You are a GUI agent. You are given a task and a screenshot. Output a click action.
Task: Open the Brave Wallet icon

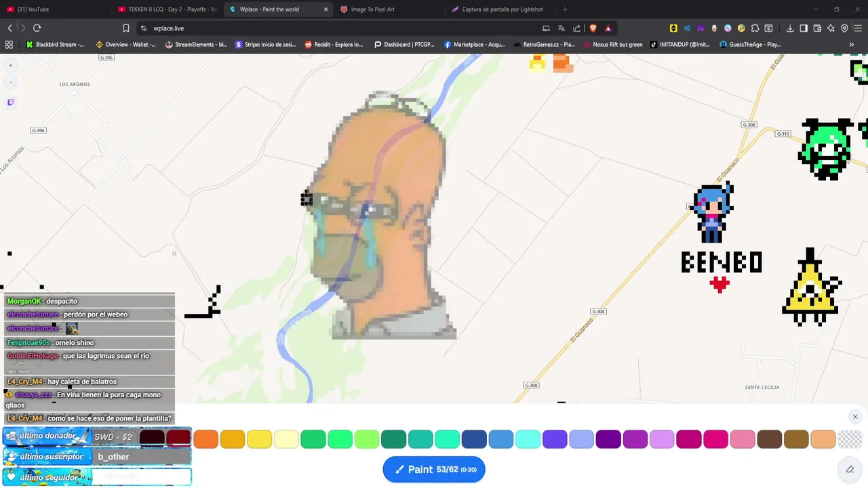click(817, 28)
